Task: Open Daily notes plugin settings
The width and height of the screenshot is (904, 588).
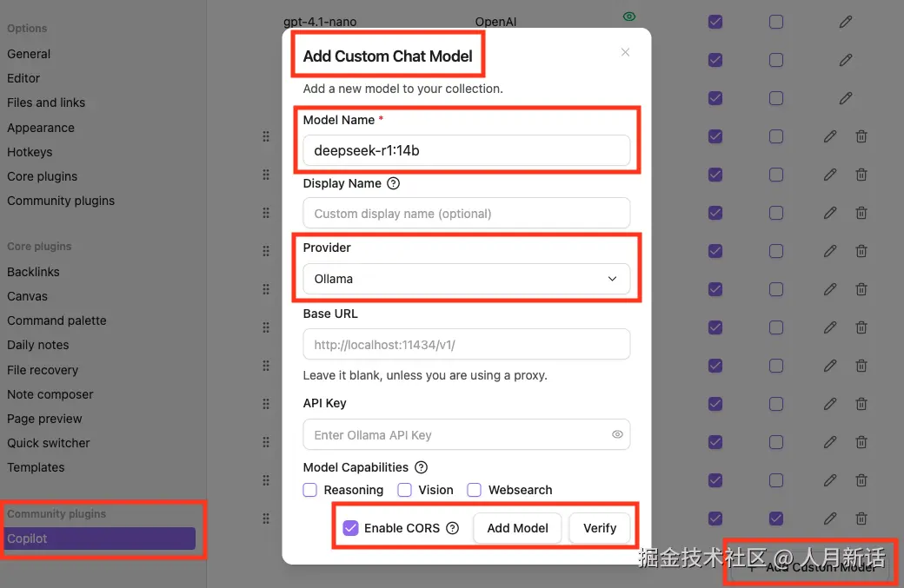Action: [38, 345]
